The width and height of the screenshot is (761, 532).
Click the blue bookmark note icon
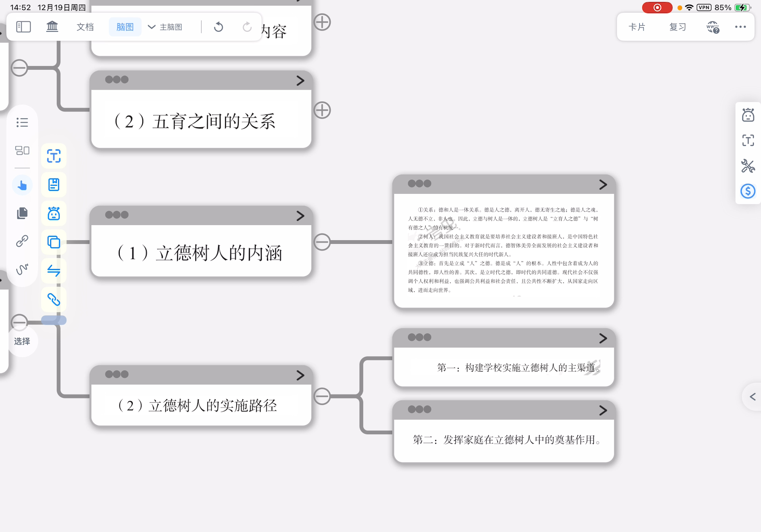54,184
